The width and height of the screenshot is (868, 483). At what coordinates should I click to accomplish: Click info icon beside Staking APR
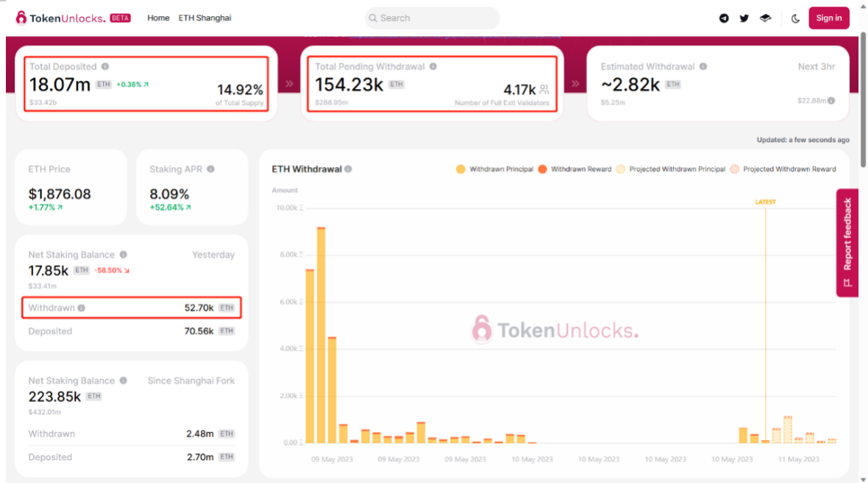[x=210, y=169]
